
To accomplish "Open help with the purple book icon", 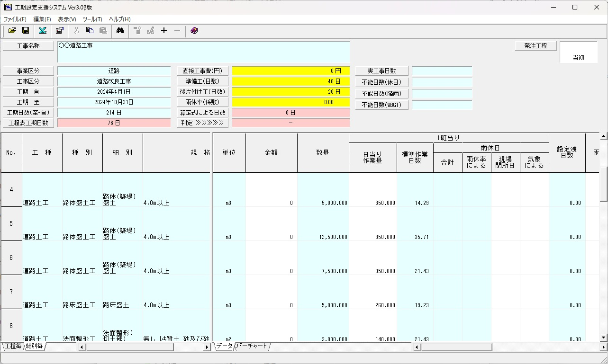I will 194,31.
